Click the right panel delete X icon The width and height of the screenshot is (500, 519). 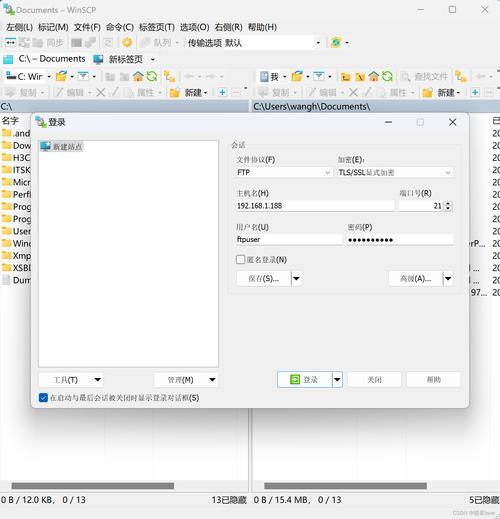click(354, 92)
